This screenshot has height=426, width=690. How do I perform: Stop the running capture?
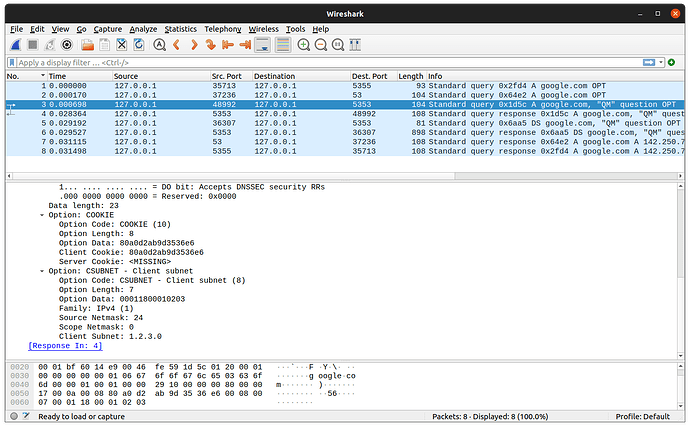point(33,45)
